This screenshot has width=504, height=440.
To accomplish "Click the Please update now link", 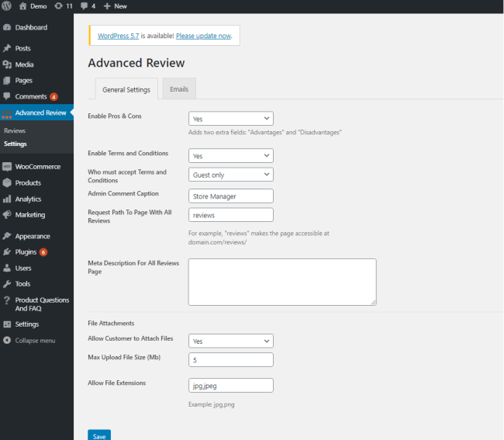I will point(203,36).
